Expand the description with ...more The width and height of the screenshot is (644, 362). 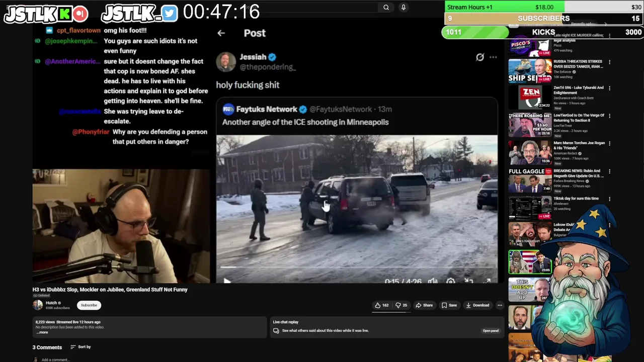(x=42, y=332)
